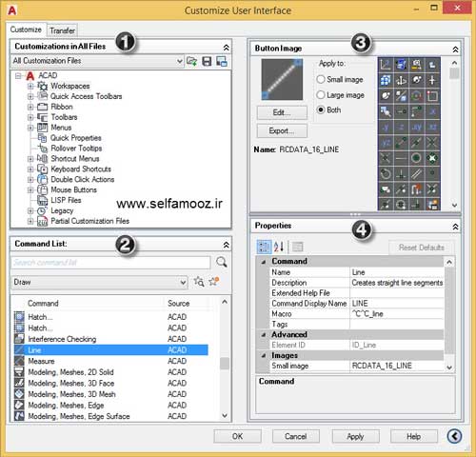476x457 pixels.
Task: Sort Properties alphabetically icon
Action: point(278,247)
